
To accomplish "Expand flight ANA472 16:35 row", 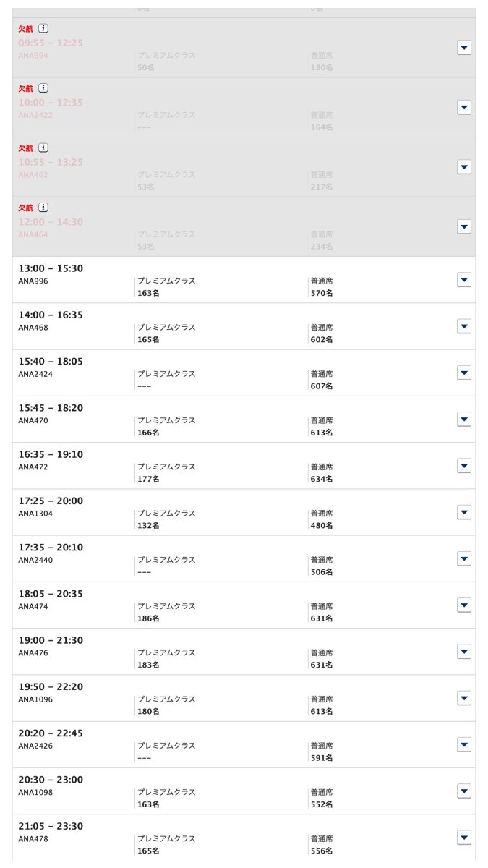I will (x=464, y=466).
